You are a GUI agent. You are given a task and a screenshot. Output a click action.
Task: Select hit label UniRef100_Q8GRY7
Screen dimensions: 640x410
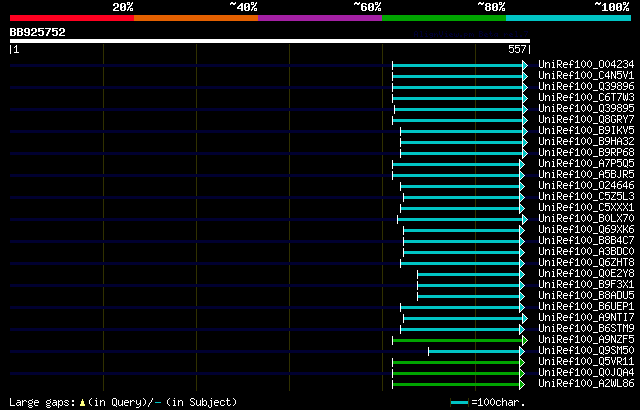point(586,120)
